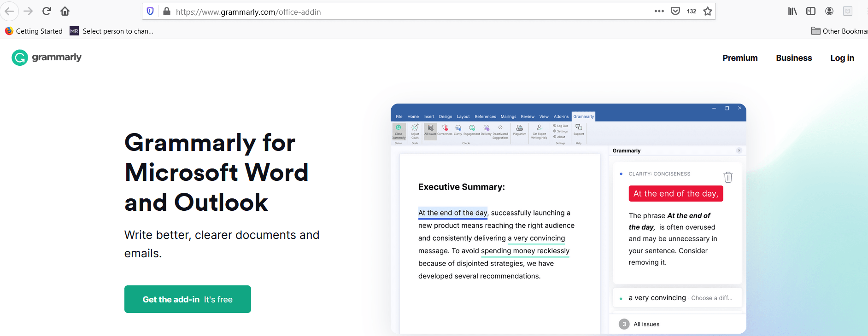This screenshot has height=336, width=868.
Task: Switch to the Add-ins ribbon tab
Action: tap(561, 116)
